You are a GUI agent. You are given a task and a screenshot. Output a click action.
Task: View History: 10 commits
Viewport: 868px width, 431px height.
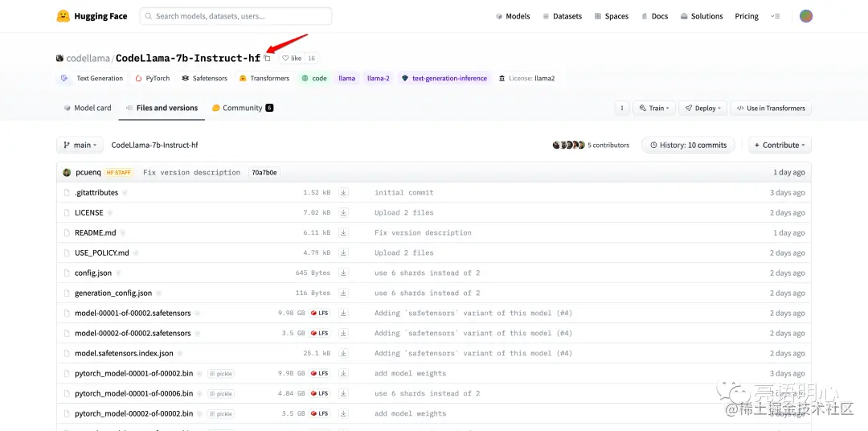[688, 146]
